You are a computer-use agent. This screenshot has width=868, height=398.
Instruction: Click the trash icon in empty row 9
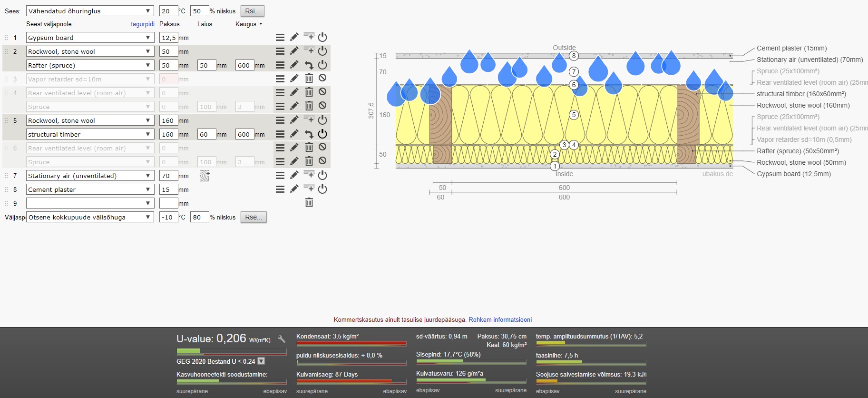click(x=309, y=203)
